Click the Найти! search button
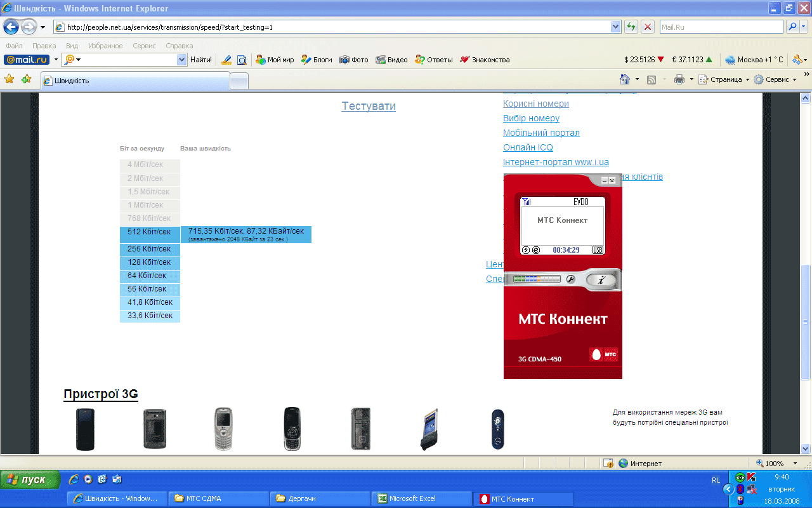The image size is (812, 508). point(201,60)
